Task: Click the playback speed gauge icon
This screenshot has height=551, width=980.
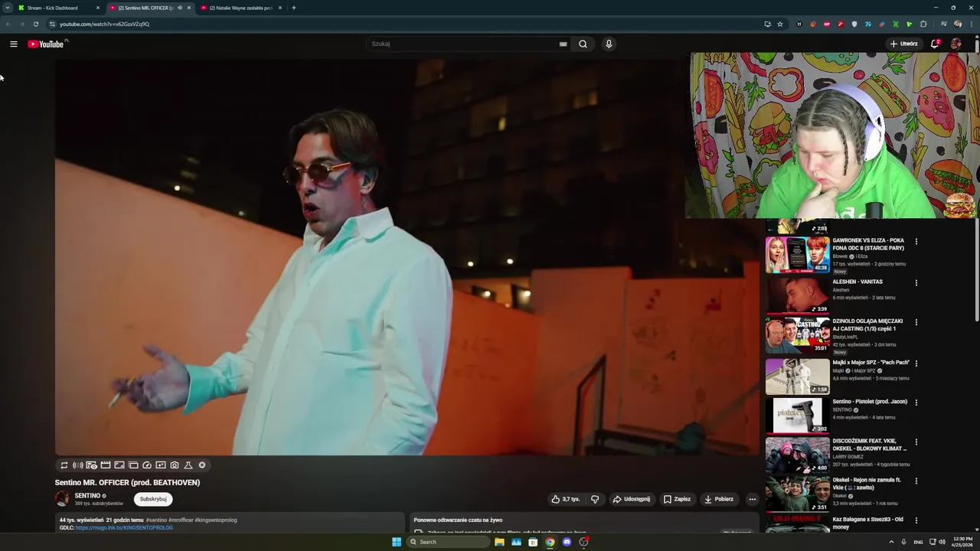Action: 147,465
